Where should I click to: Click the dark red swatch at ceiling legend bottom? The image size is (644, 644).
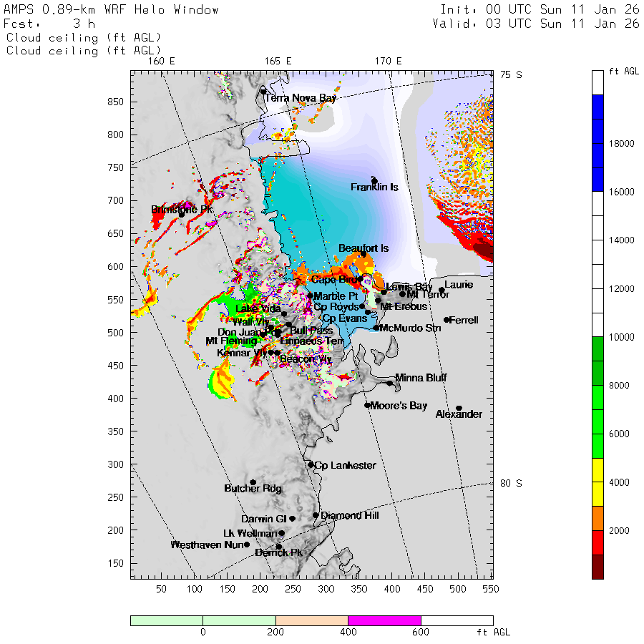coord(597,567)
